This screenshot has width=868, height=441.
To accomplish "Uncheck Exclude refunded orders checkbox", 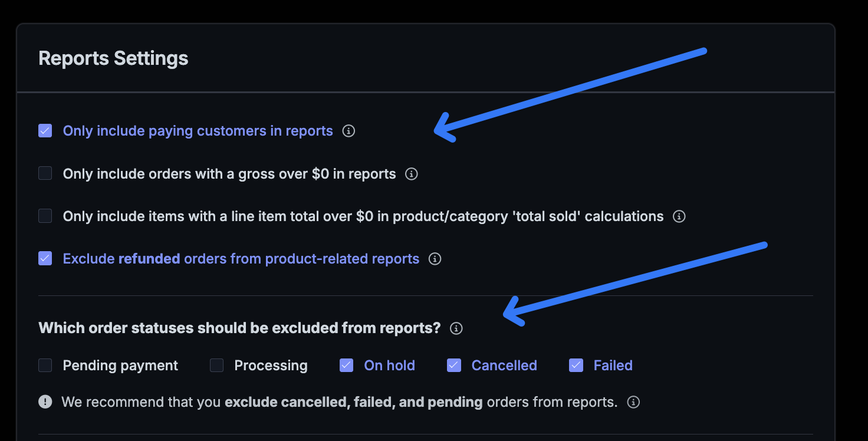I will click(45, 258).
